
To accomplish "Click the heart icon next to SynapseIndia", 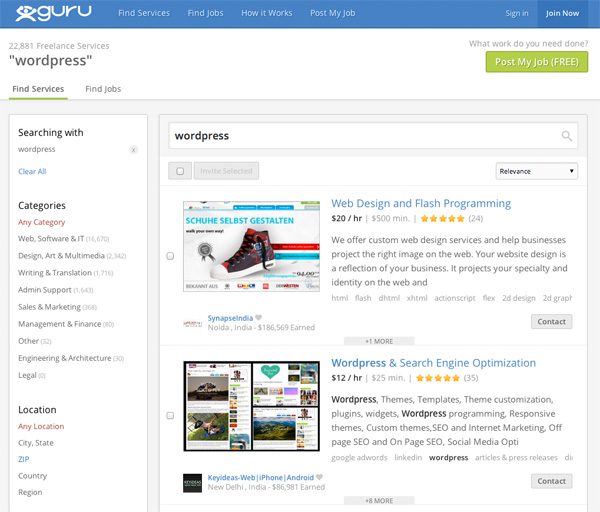I will coord(259,318).
